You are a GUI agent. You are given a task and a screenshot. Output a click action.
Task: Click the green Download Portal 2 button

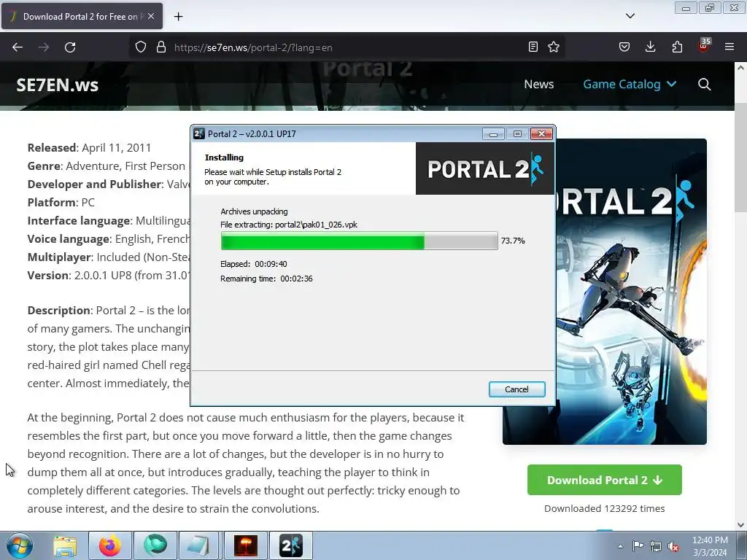(605, 480)
